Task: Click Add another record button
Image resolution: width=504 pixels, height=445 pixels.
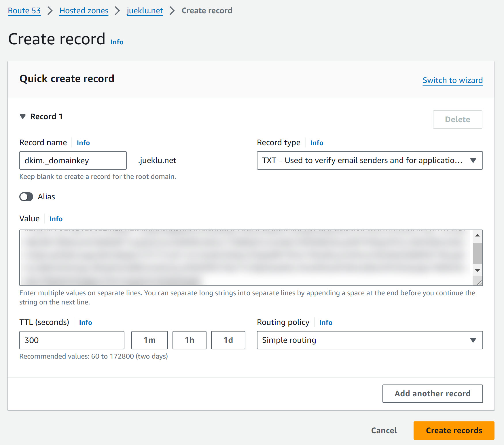Action: coord(432,394)
